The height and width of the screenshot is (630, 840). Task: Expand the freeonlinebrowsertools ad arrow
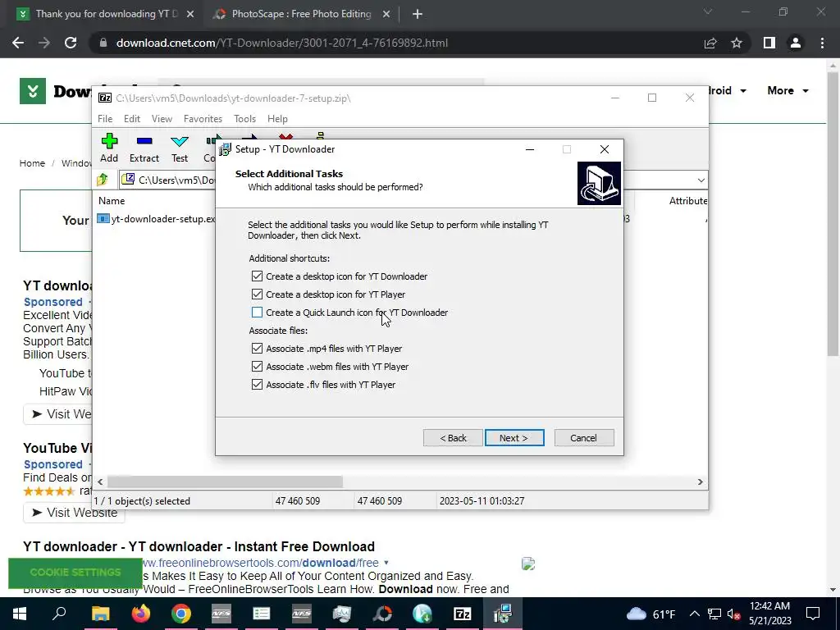click(386, 563)
